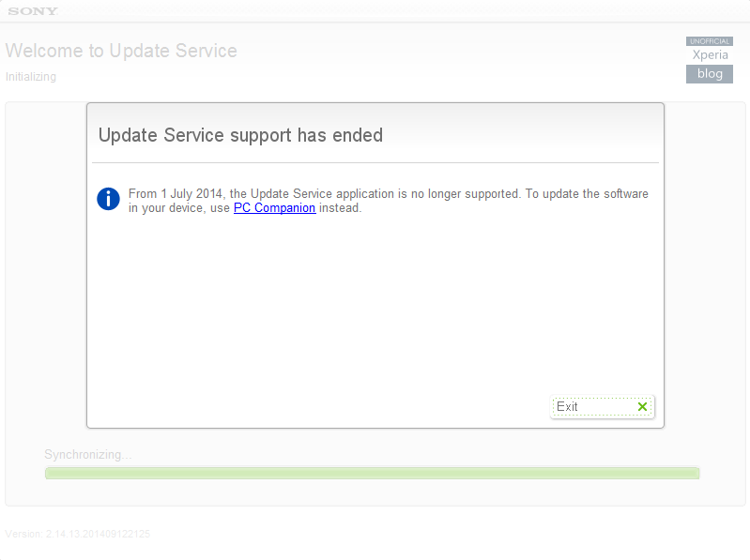Click the grey 'blog' badge in the watermark
Viewport: 750px width, 560px height.
710,74
